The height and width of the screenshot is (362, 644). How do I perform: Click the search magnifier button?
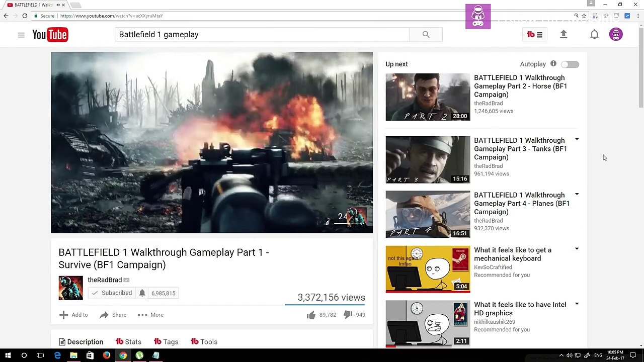pos(426,35)
